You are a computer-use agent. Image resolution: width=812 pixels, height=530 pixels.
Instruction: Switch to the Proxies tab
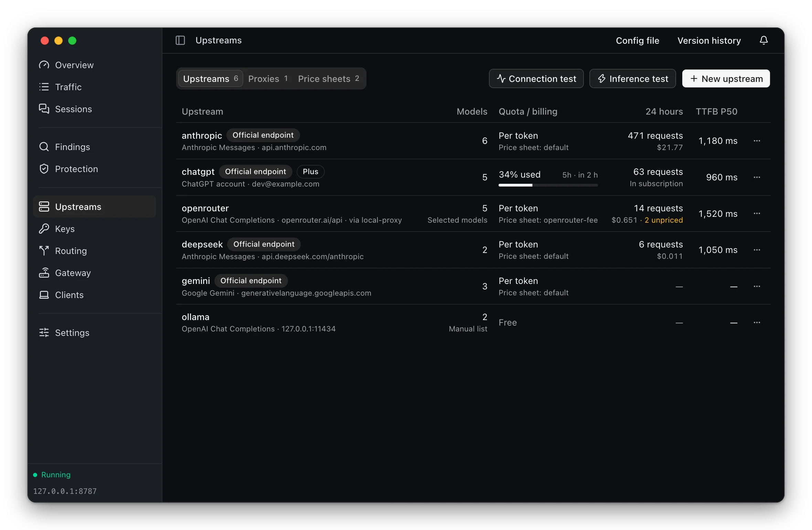pos(268,79)
